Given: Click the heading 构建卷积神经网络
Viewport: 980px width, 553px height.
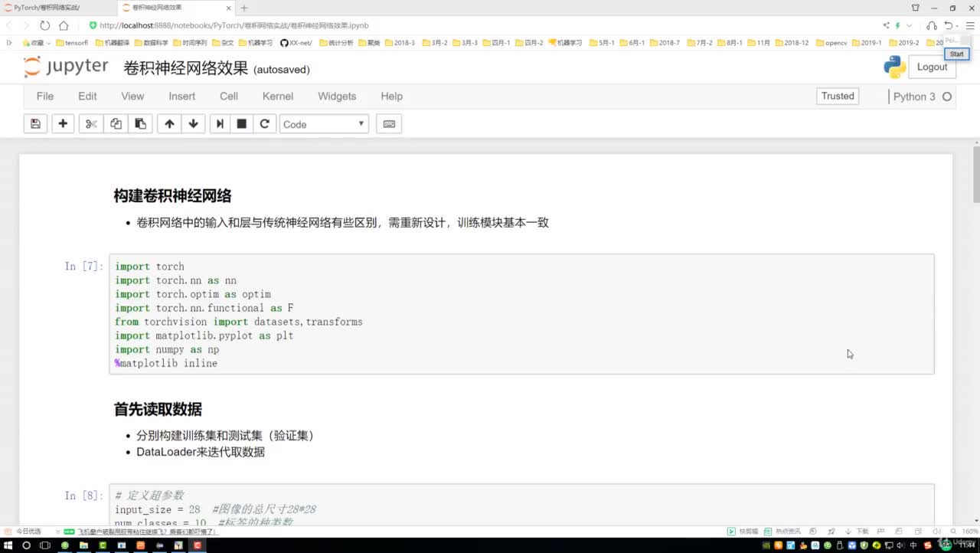Looking at the screenshot, I should coord(172,196).
